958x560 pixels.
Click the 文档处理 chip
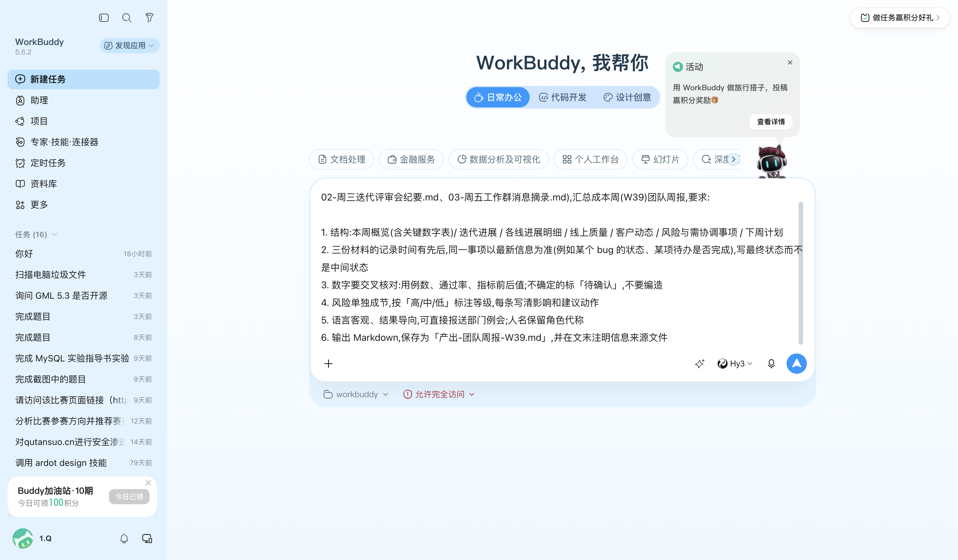[x=342, y=159]
